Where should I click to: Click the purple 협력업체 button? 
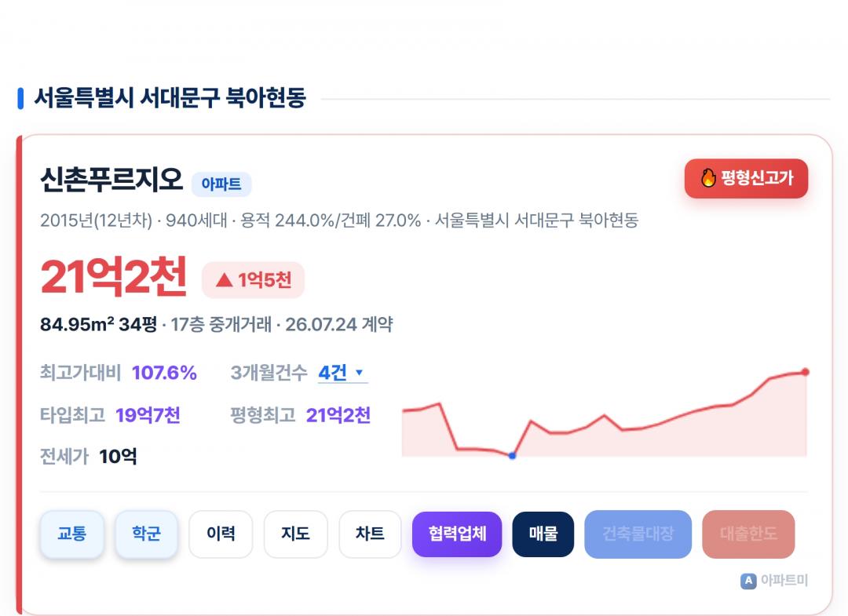(457, 534)
